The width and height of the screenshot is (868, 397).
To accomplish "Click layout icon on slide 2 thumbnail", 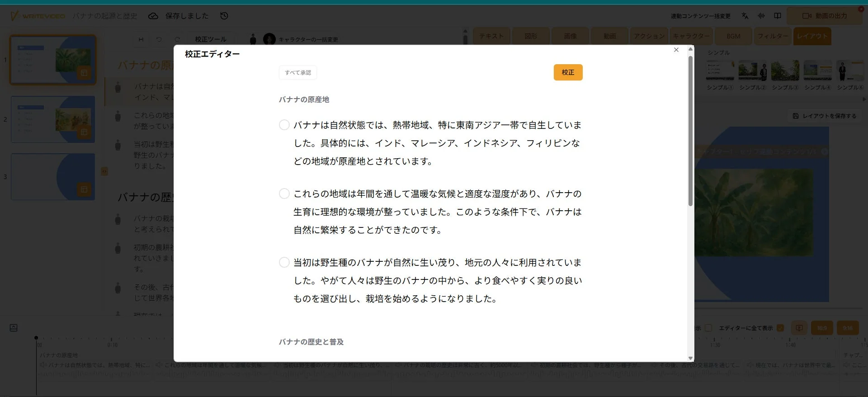I will pos(84,132).
